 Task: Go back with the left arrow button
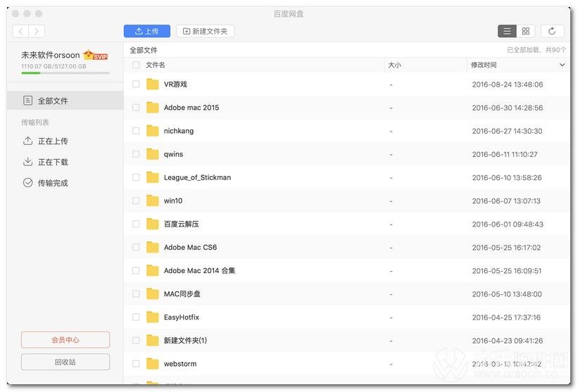[x=21, y=31]
